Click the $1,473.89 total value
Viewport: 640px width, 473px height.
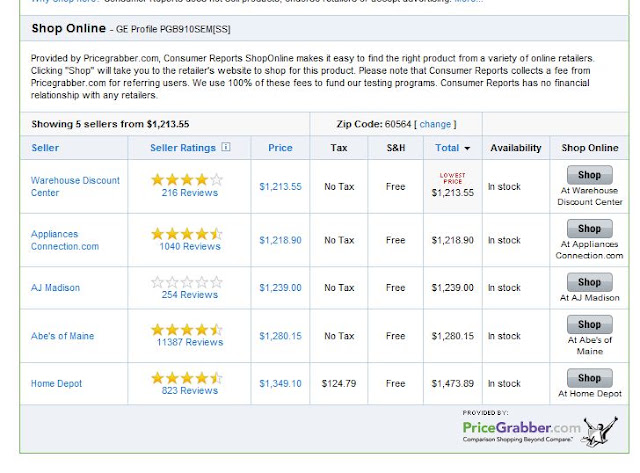tap(453, 384)
